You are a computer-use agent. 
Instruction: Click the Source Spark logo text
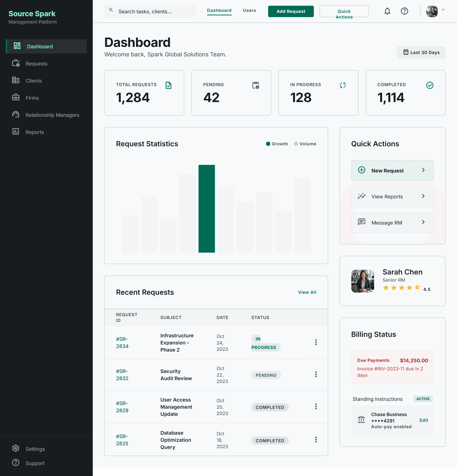pos(32,14)
